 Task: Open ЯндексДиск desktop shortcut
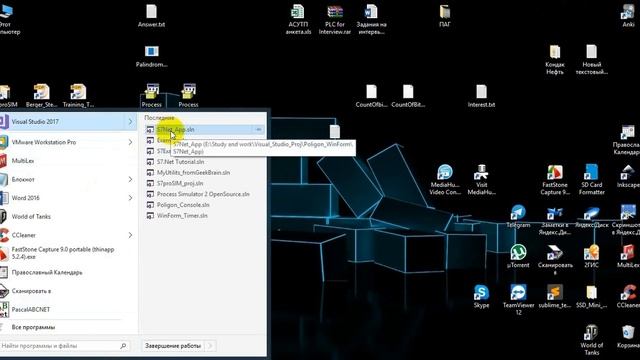[x=591, y=216]
